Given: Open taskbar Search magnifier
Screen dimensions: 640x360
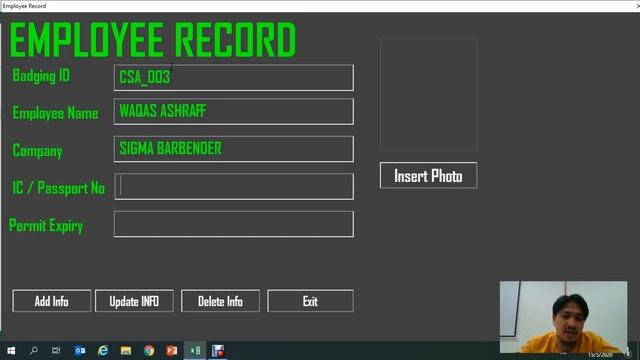Looking at the screenshot, I should click(x=34, y=351).
